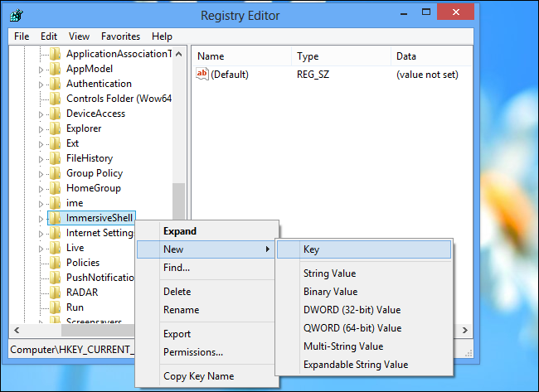
Task: Open the Favorites menu
Action: coord(121,36)
